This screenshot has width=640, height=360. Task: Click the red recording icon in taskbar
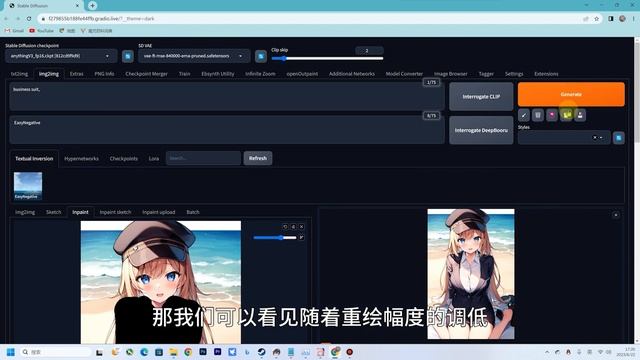pyautogui.click(x=349, y=352)
